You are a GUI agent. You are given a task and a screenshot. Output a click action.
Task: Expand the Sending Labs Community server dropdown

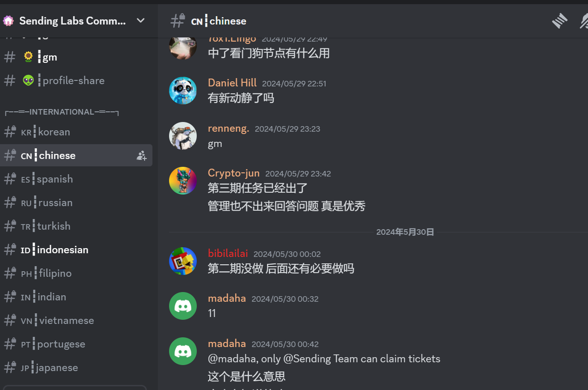(141, 21)
